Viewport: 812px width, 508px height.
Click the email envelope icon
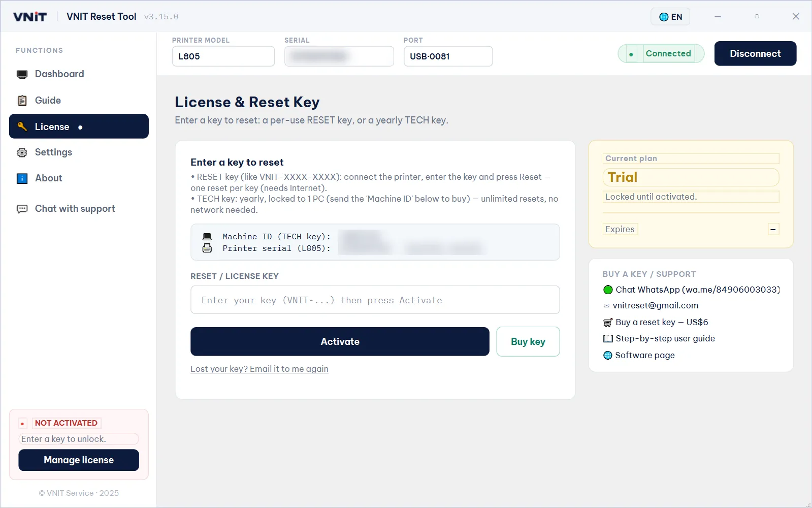pos(606,306)
